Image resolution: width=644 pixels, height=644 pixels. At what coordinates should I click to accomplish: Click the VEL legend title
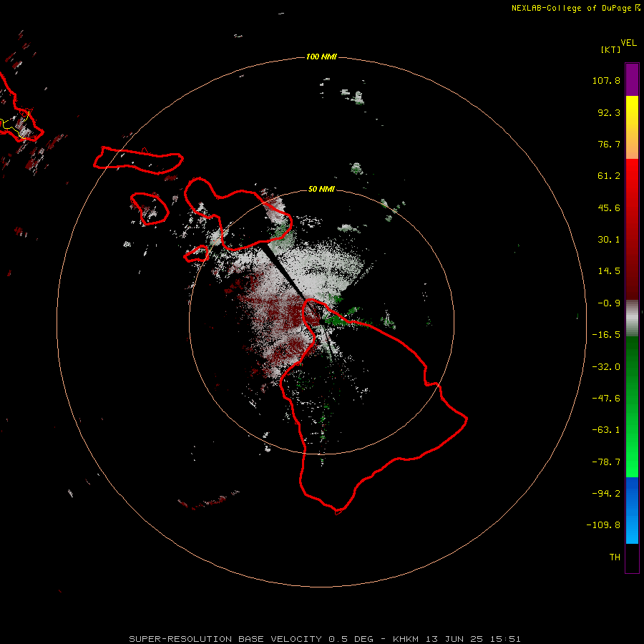click(x=628, y=43)
